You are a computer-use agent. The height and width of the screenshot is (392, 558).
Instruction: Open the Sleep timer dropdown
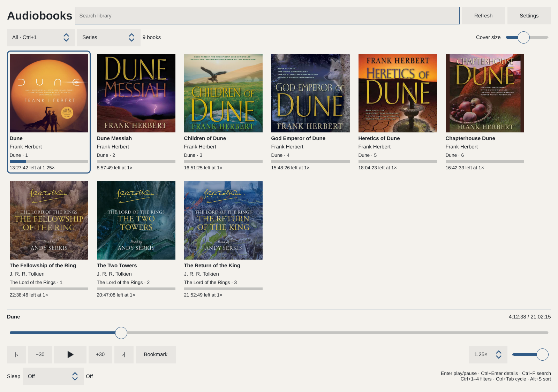click(53, 376)
